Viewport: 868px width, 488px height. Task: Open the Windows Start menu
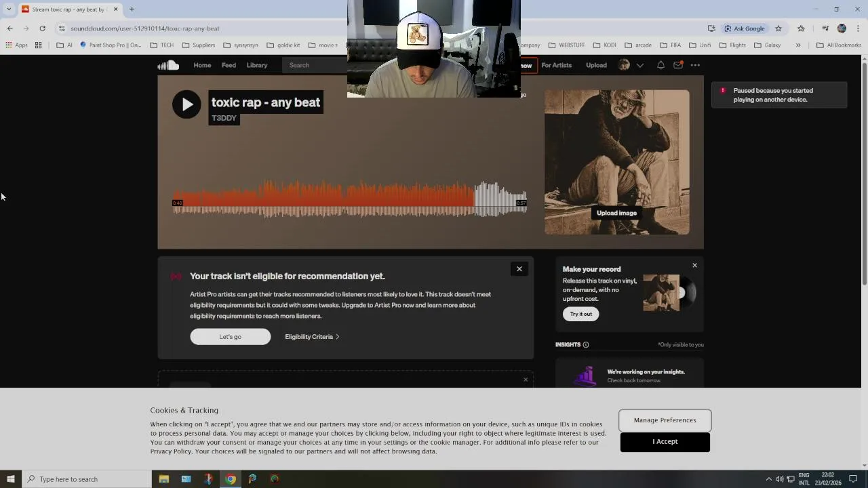[10, 479]
